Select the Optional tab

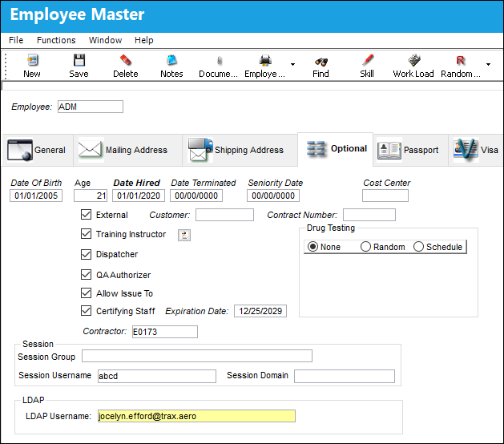335,149
